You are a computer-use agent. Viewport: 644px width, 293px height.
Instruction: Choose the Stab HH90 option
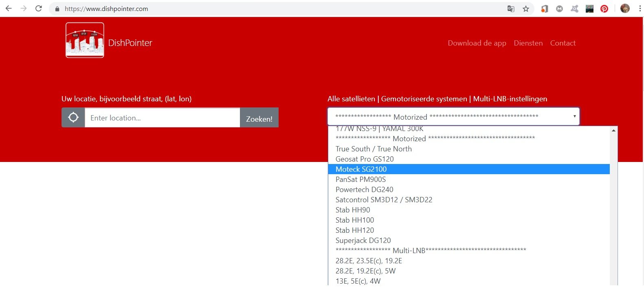coord(469,210)
